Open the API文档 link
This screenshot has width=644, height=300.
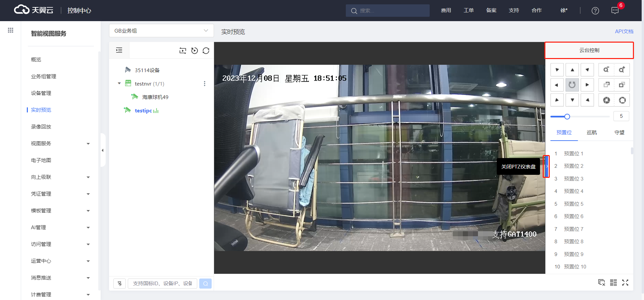(624, 31)
